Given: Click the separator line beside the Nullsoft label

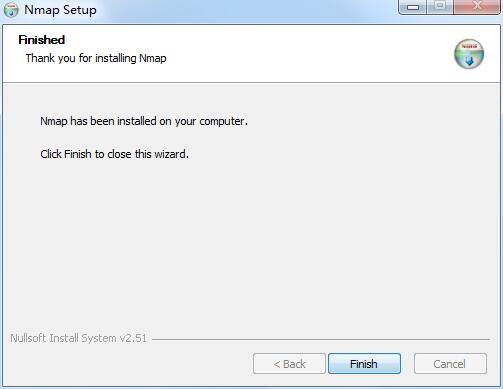Looking at the screenshot, I should (x=321, y=340).
